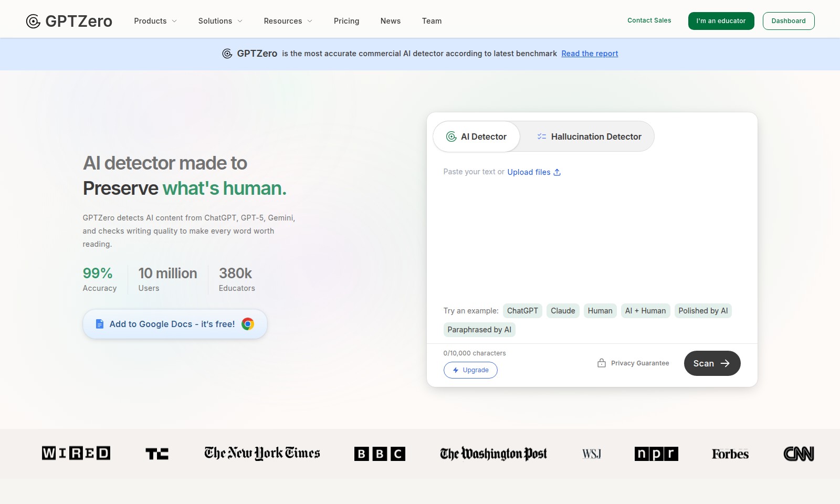Viewport: 840px width, 504px height.
Task: Click the 380k Educators statistic
Action: (237, 279)
